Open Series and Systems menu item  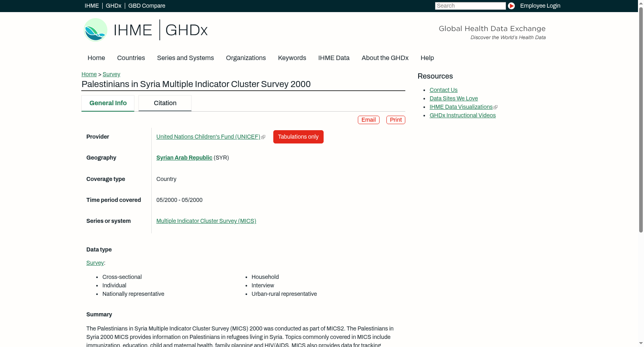point(185,58)
